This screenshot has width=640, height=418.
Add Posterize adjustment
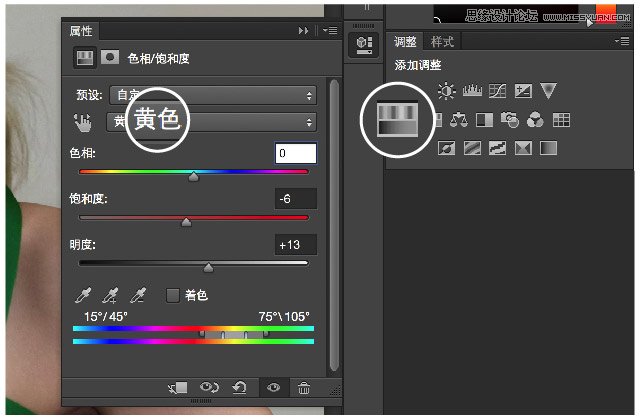tap(472, 148)
